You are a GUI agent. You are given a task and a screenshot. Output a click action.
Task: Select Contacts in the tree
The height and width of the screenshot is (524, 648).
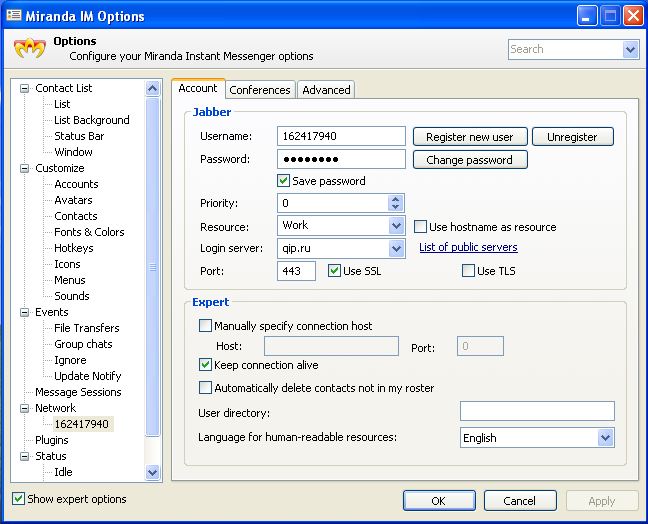[76, 216]
